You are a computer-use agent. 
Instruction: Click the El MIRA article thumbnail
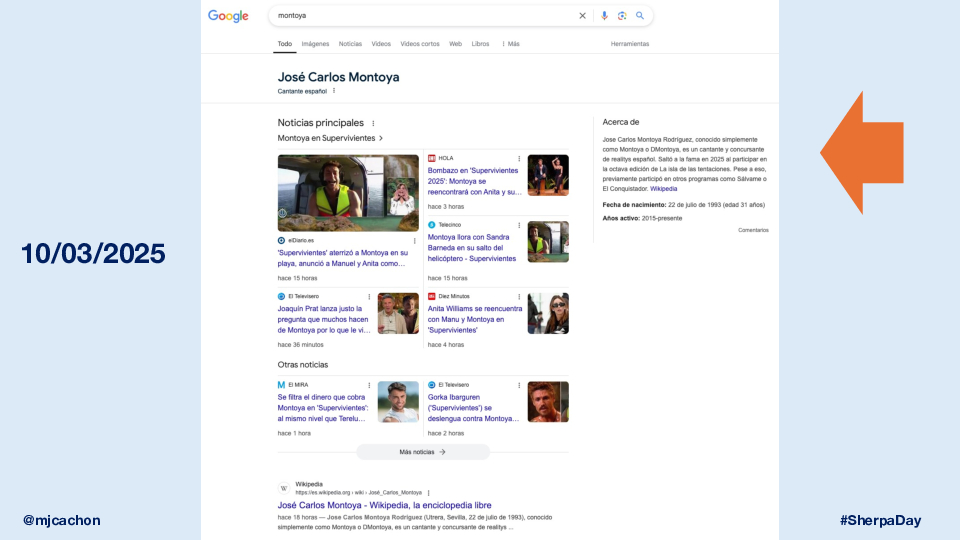(x=398, y=402)
